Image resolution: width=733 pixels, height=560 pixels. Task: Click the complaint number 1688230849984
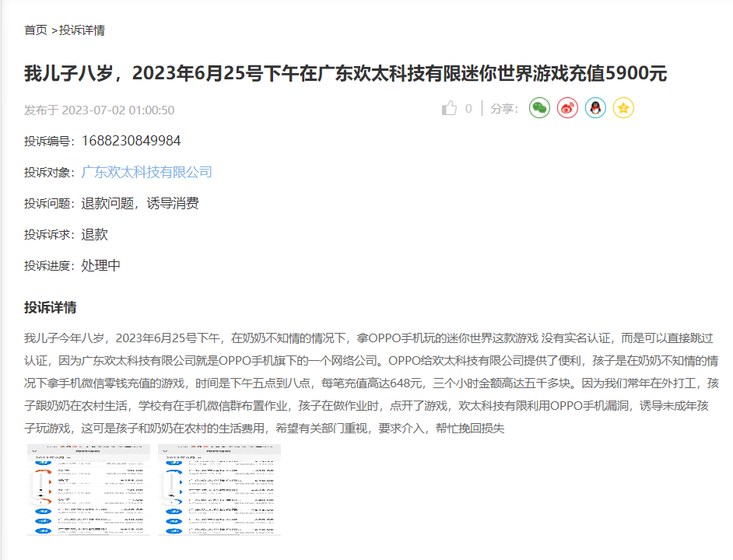[x=132, y=141]
